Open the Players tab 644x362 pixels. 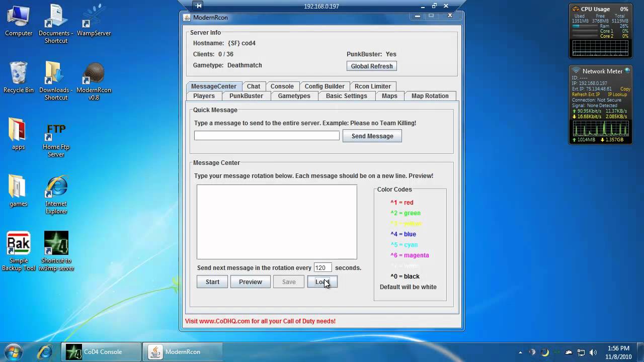coord(204,96)
